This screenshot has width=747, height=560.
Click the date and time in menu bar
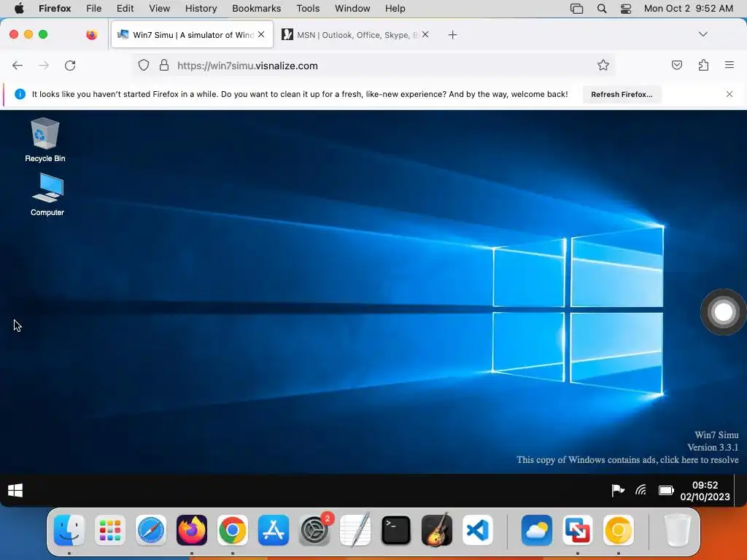pos(689,9)
